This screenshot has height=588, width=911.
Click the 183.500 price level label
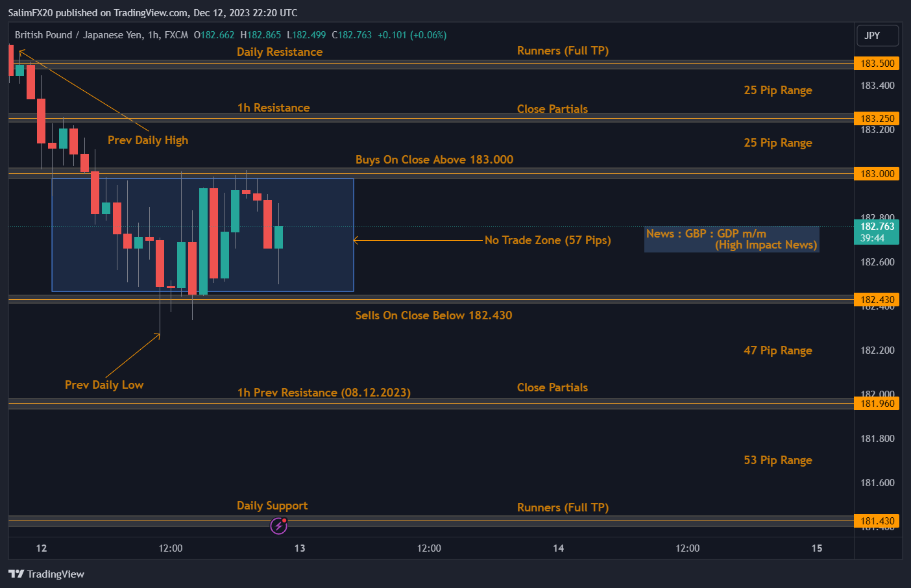877,64
